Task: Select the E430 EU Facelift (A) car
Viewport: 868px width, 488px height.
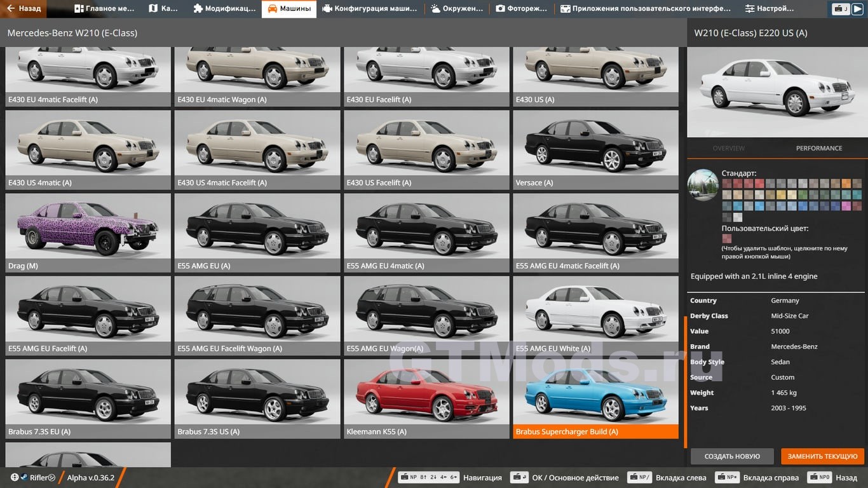Action: (x=426, y=77)
